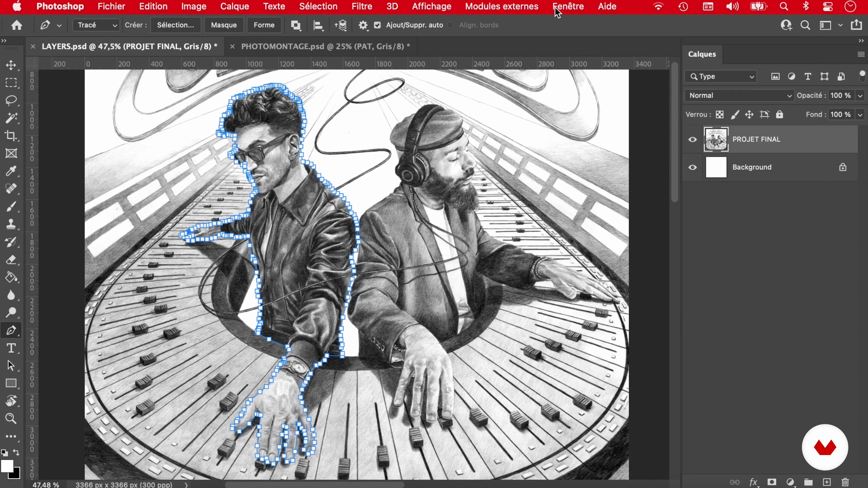
Task: Open the Filtre menu
Action: (x=362, y=6)
